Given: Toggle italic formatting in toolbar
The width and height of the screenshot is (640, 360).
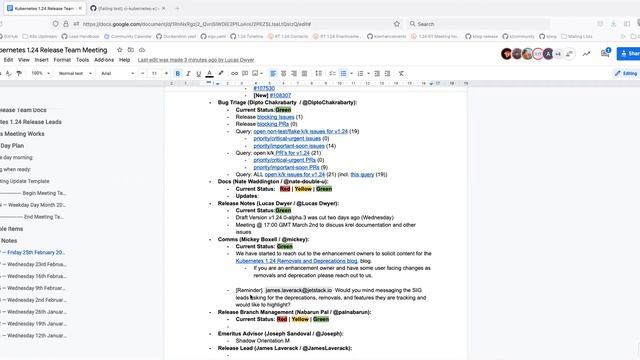Looking at the screenshot, I should click(x=188, y=73).
